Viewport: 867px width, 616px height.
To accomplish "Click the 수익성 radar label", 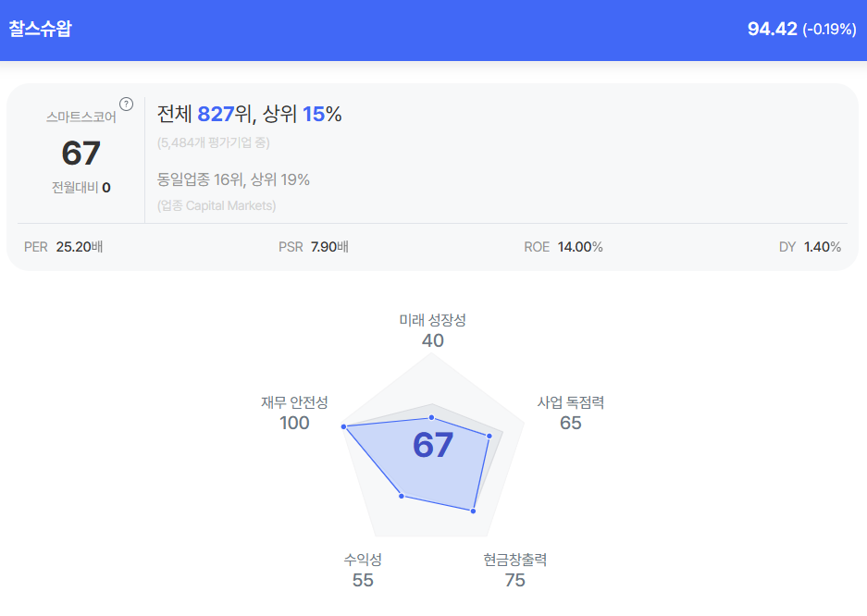I will tap(363, 560).
